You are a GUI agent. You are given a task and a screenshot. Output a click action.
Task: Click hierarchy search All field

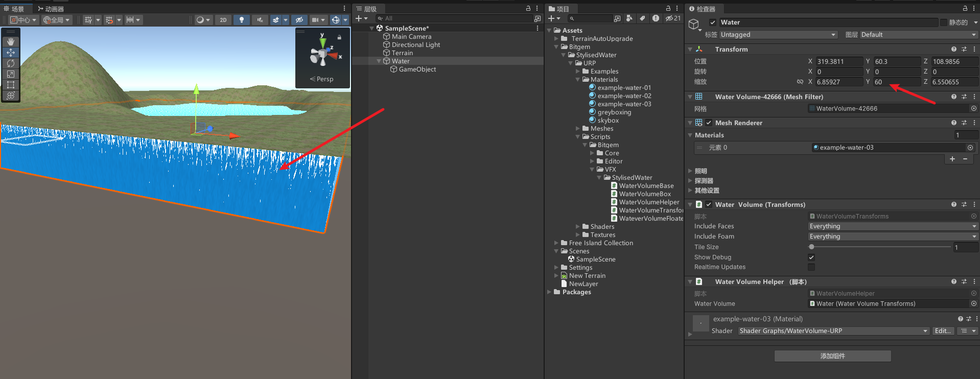pyautogui.click(x=454, y=18)
